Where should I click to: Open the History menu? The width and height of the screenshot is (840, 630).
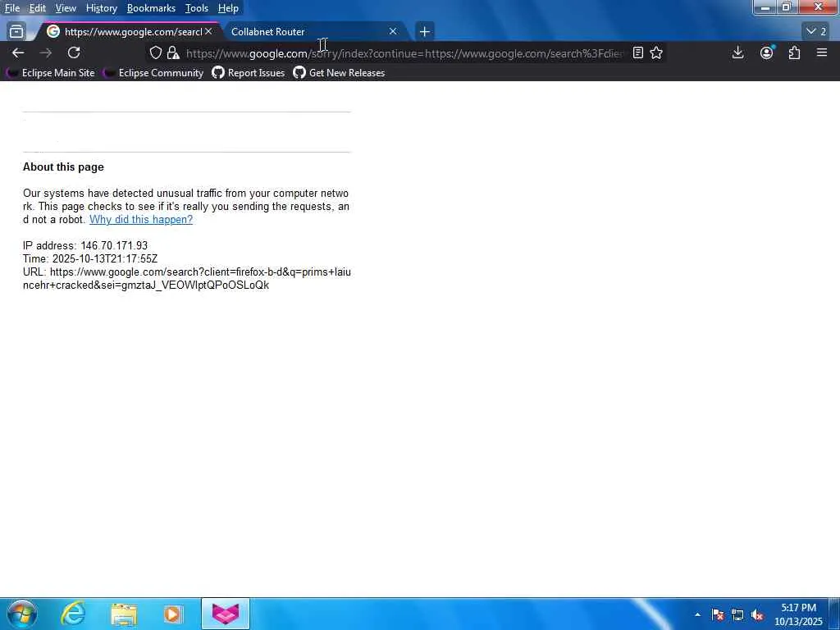pyautogui.click(x=101, y=8)
